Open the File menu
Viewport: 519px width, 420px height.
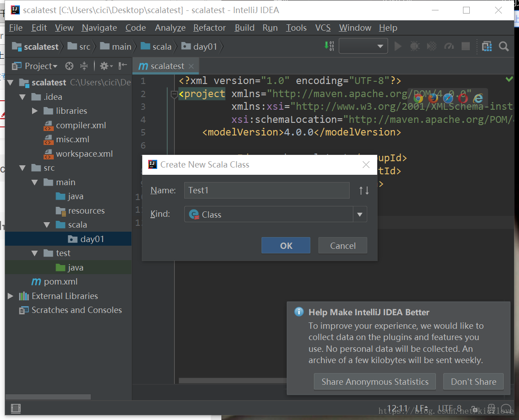[15, 28]
